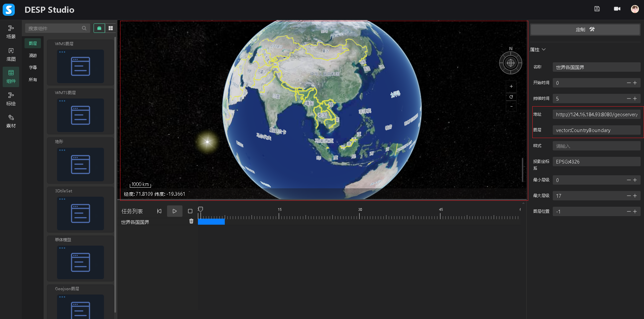Delete the 世界各国国界 task with trash icon
The image size is (644, 319).
[x=191, y=221]
